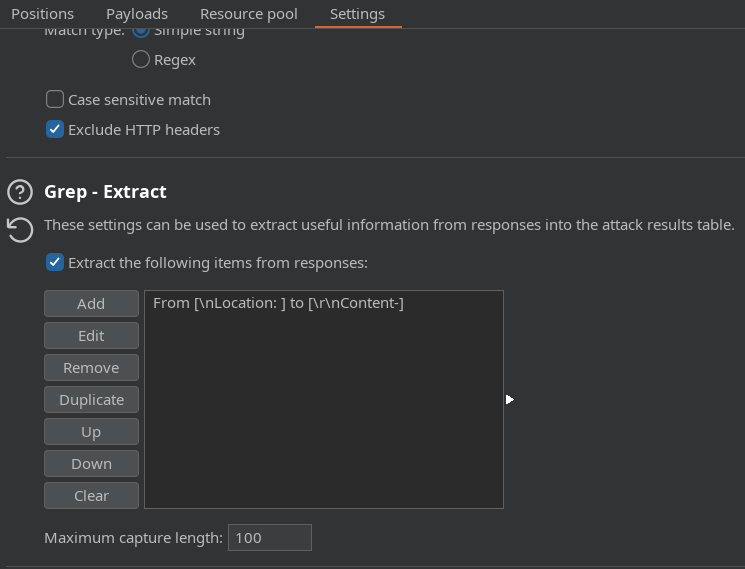
Task: Click the reset-to-defaults circular arrow icon
Action: (20, 229)
